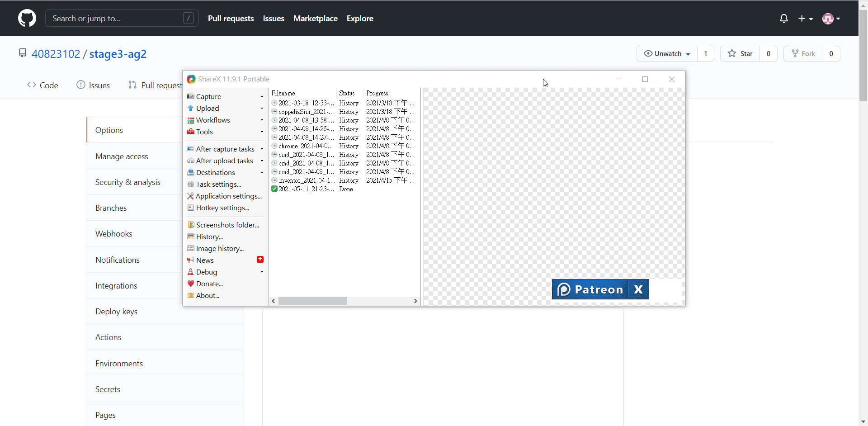
Task: Select the coppeliaSim_2021-... file row
Action: click(x=344, y=111)
